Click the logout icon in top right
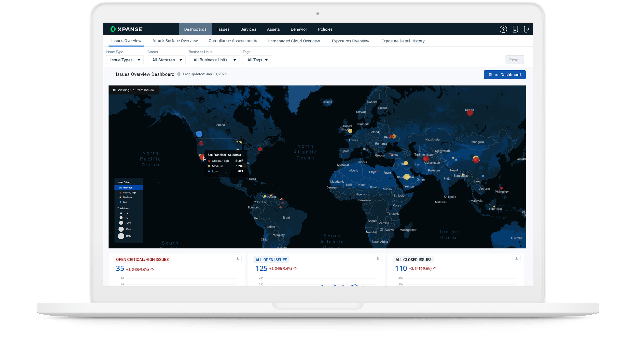This screenshot has height=364, width=624. click(527, 29)
